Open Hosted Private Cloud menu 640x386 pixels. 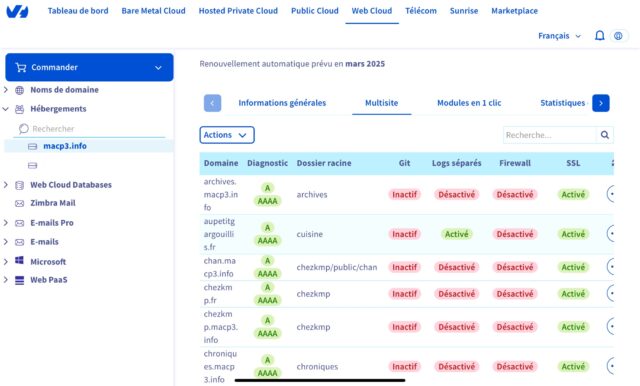(238, 11)
